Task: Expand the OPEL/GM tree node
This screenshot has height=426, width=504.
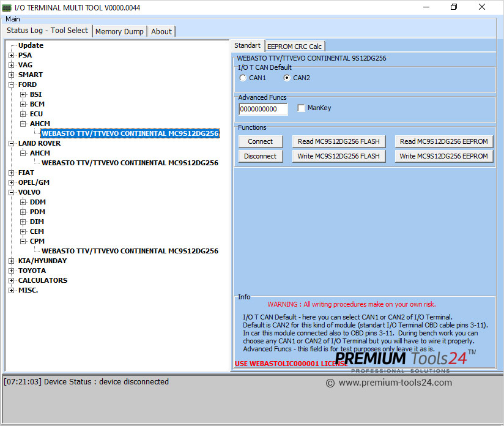Action: 11,183
